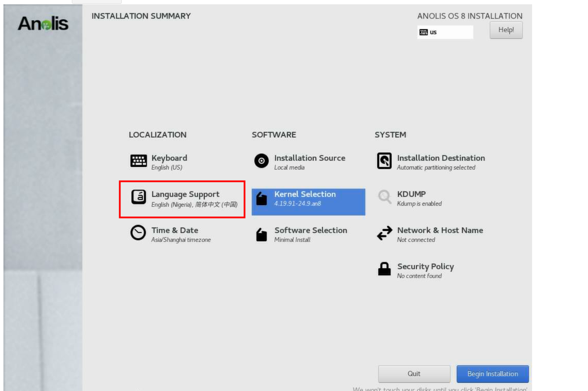Select the Asia/Shanghai timezone text
Viewport: 588px width, 391px height.
(181, 240)
